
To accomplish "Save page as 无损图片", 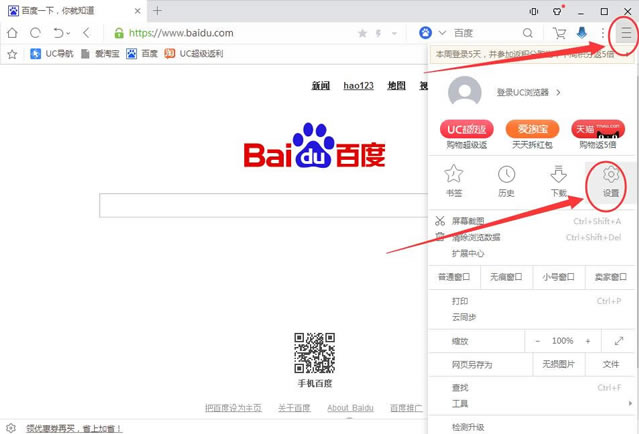I will [559, 364].
